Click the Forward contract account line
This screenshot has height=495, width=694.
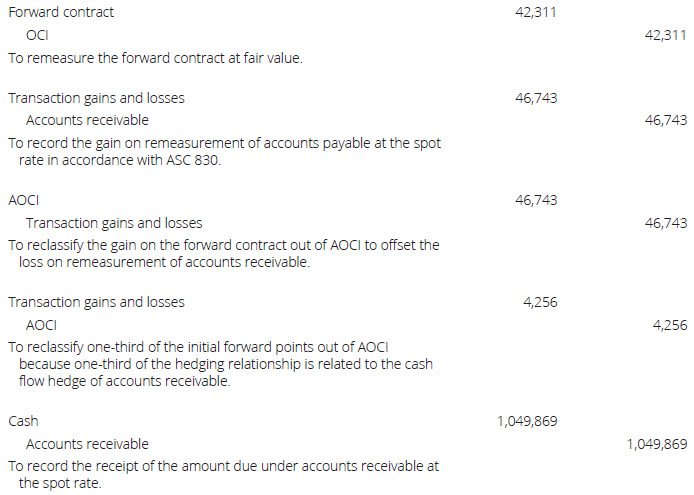tap(61, 13)
